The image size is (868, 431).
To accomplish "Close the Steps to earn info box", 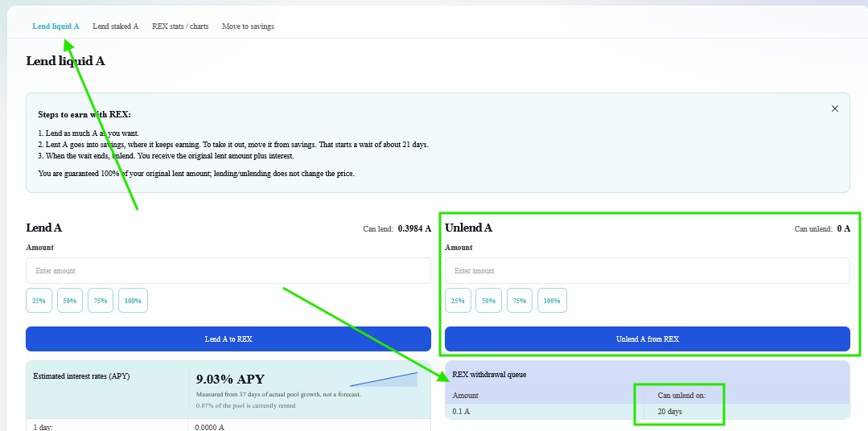I will click(x=835, y=109).
